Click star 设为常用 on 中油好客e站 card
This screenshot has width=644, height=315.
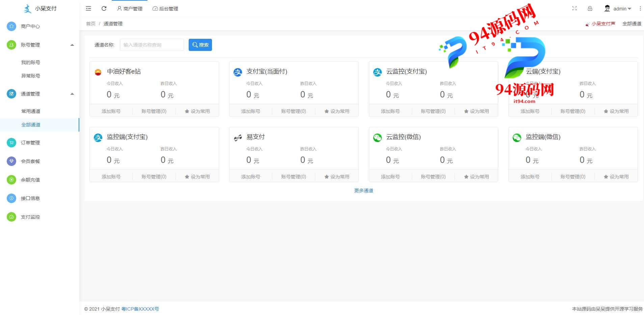(197, 111)
